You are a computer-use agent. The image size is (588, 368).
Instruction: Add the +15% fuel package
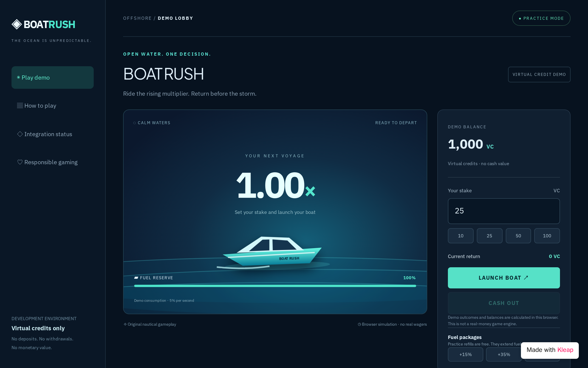coord(465,354)
